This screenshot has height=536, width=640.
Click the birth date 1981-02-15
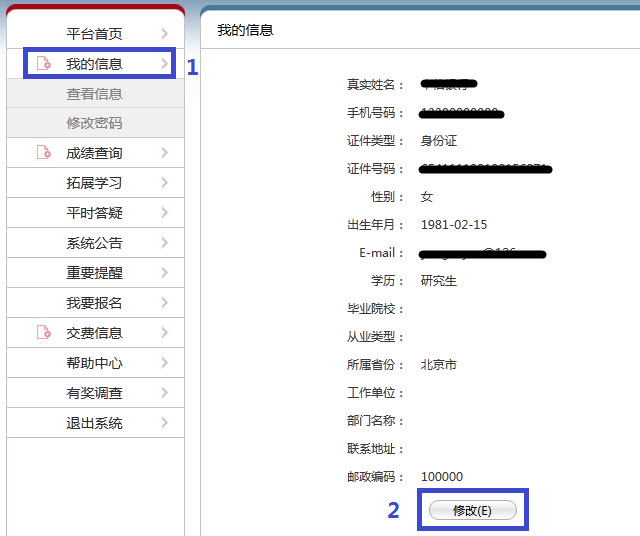tap(454, 225)
